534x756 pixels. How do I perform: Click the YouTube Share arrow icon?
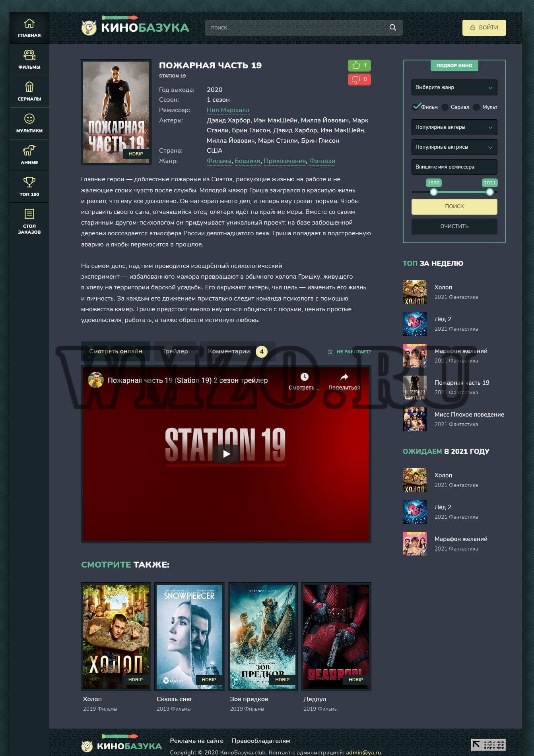(344, 377)
